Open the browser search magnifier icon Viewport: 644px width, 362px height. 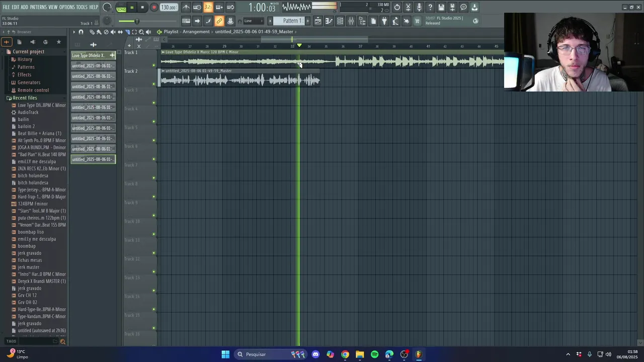point(62,341)
